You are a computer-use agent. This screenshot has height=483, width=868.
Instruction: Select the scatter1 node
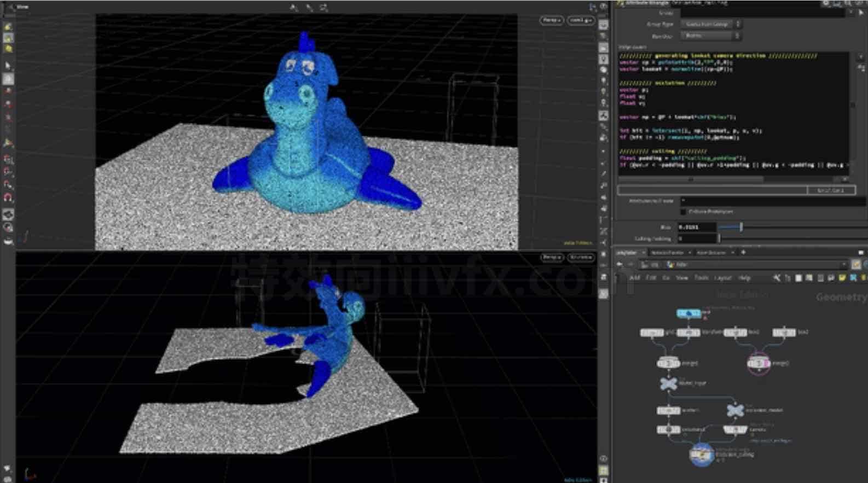tap(668, 410)
